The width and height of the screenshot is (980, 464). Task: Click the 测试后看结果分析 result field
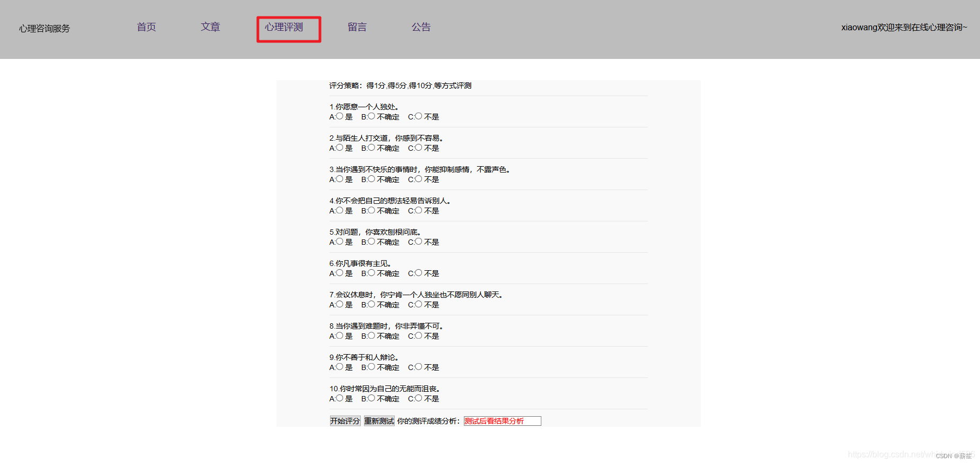pyautogui.click(x=502, y=421)
